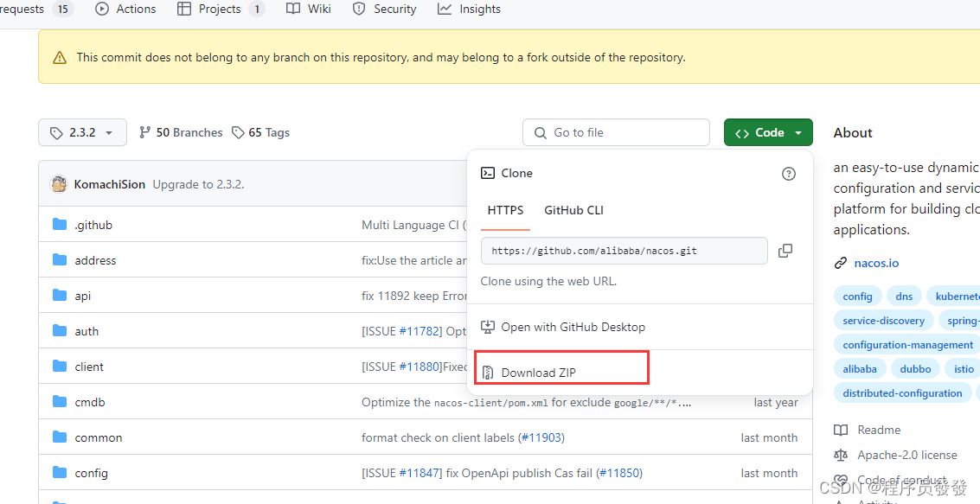Open the 2.3.2 tag switcher dropdown
Viewport: 980px width, 504px height.
coord(82,132)
